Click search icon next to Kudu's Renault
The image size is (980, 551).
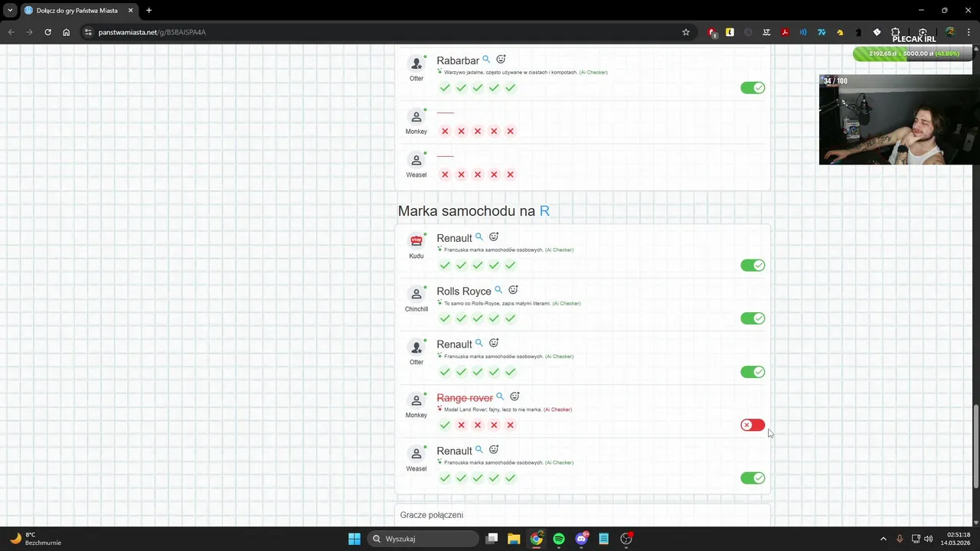point(479,236)
